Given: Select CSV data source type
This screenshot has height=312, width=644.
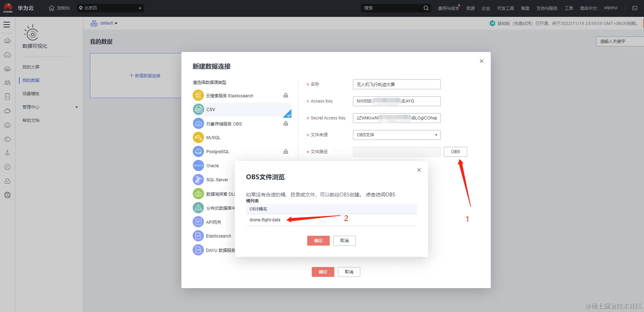Looking at the screenshot, I should (x=242, y=110).
